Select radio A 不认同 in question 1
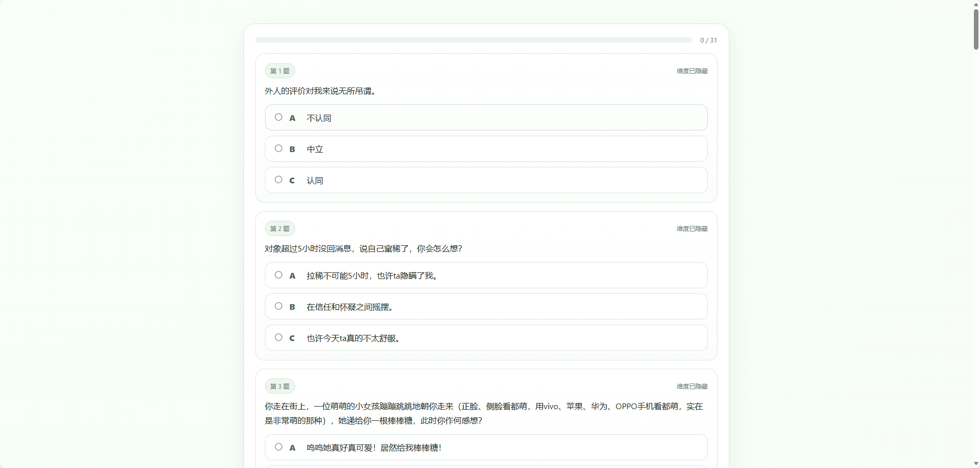980x468 pixels. point(278,117)
